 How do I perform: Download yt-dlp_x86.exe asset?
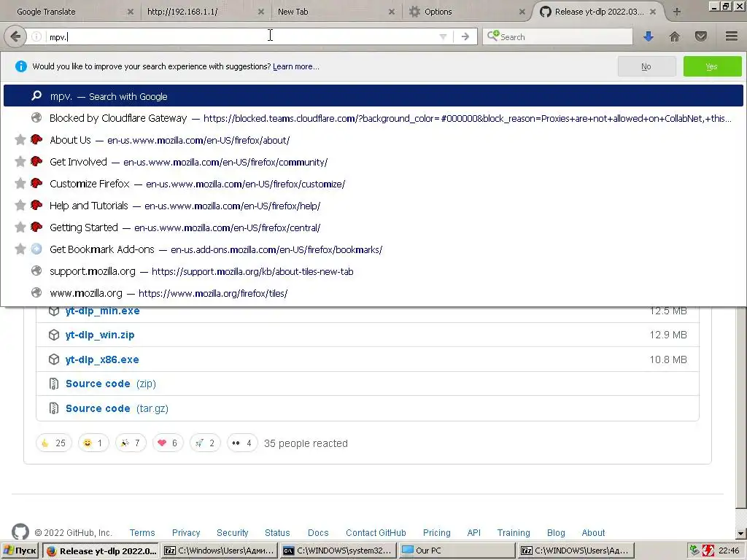click(x=102, y=359)
